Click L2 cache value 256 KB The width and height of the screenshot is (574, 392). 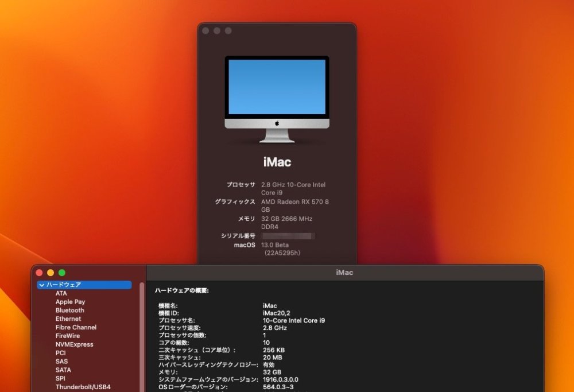click(x=273, y=350)
